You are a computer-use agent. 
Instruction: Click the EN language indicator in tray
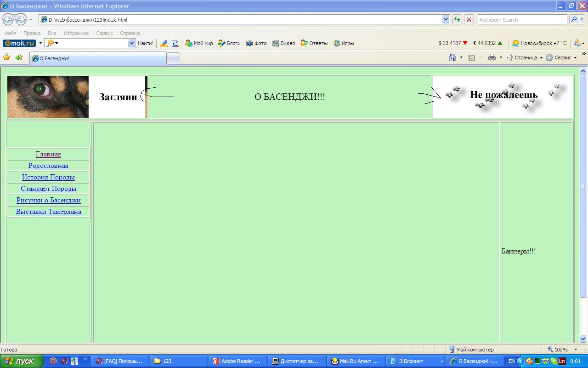click(511, 361)
